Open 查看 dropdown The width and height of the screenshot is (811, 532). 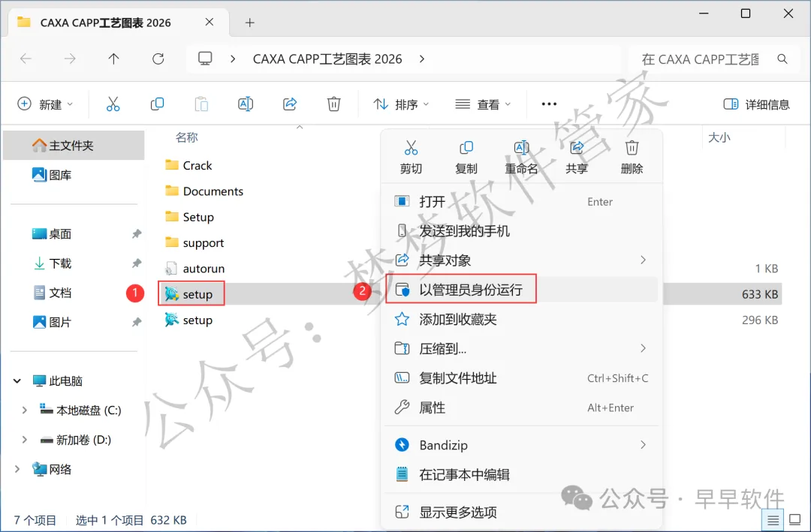(483, 104)
